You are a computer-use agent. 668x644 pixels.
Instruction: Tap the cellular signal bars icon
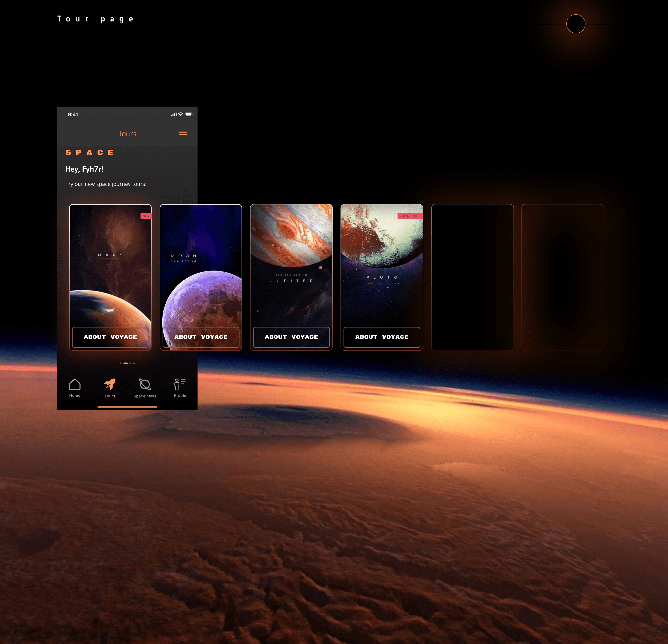click(174, 114)
